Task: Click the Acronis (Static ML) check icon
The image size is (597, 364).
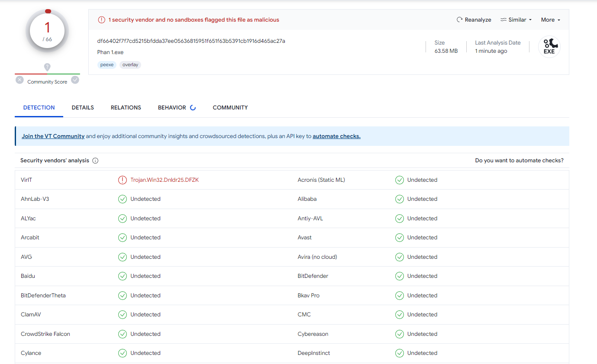Action: coord(400,180)
